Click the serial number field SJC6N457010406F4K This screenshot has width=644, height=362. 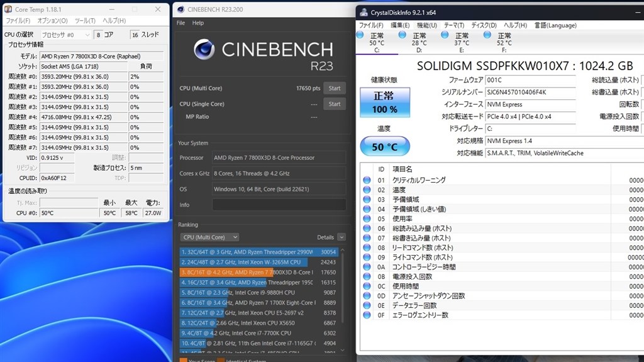tap(531, 92)
